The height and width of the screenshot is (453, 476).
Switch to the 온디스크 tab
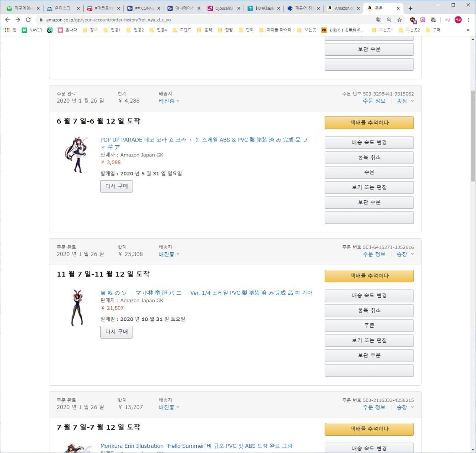point(62,8)
